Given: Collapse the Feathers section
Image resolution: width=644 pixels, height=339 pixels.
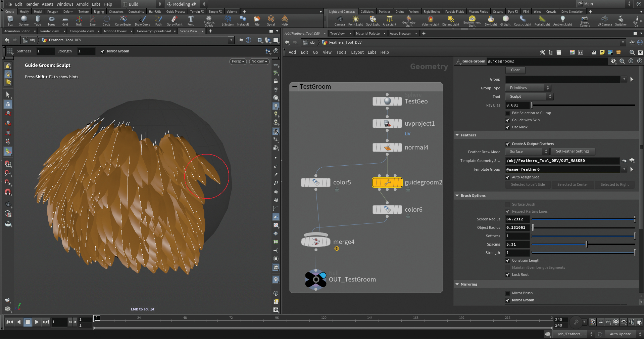Looking at the screenshot, I should [x=457, y=135].
